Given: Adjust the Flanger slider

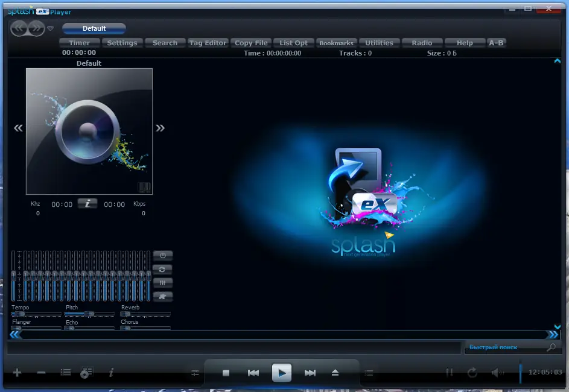Looking at the screenshot, I should click(x=36, y=328).
